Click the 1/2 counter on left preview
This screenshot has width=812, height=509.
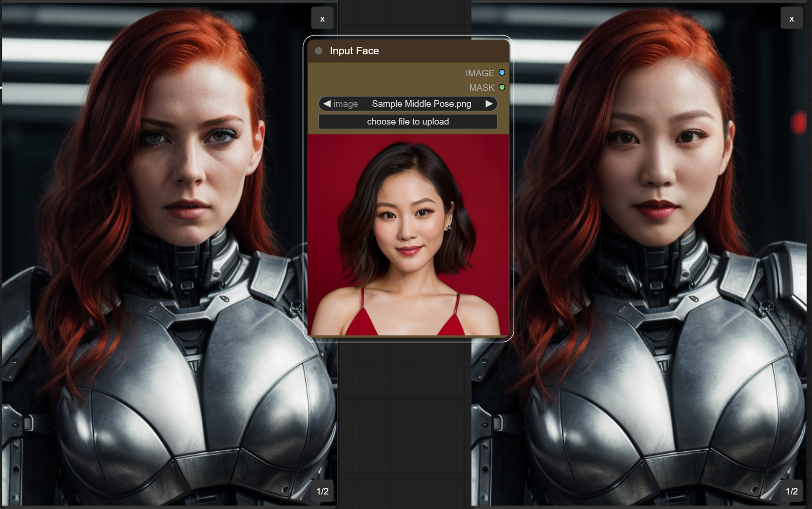322,491
